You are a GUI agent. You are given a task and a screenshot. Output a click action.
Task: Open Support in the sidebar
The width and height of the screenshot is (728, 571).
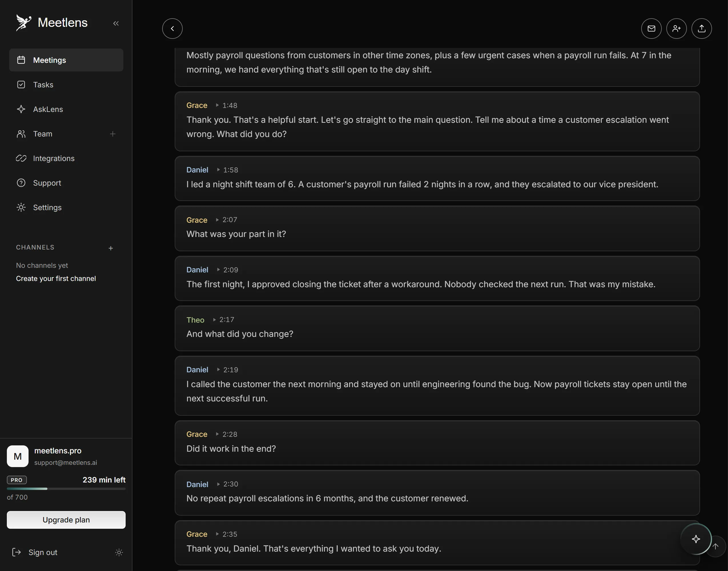tap(66, 183)
